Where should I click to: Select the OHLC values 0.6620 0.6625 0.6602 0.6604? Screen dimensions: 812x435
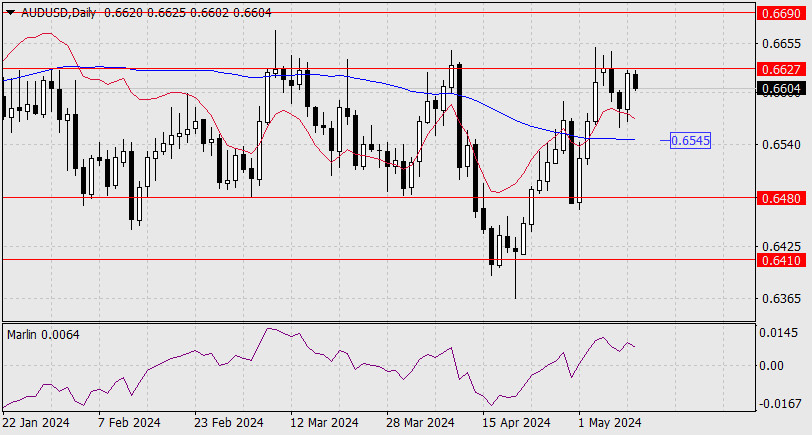point(187,13)
